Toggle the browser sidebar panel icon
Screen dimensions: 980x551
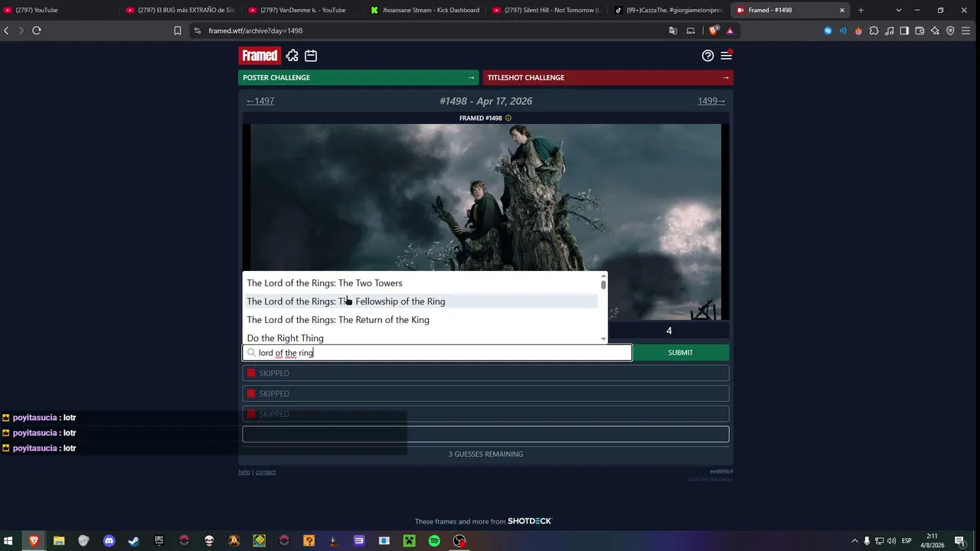click(x=904, y=31)
